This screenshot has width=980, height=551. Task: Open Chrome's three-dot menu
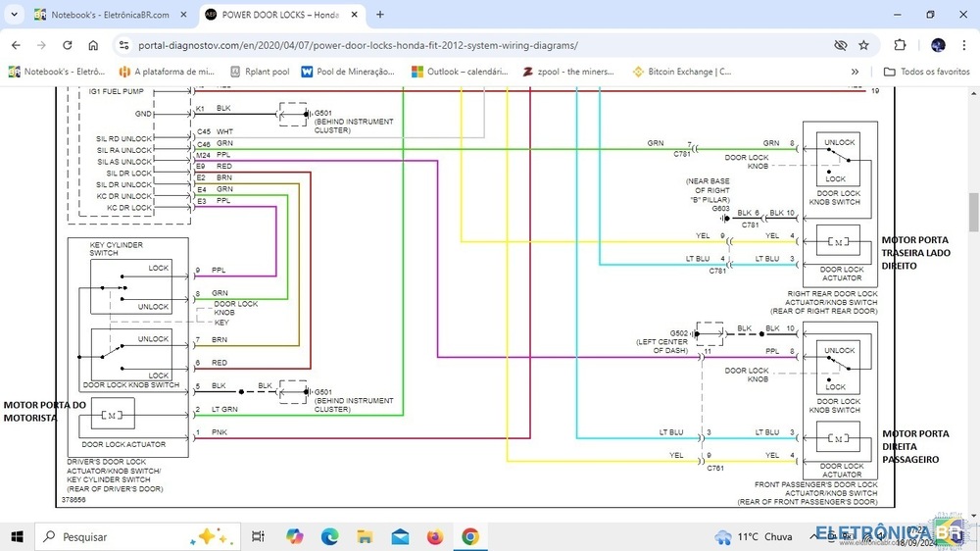(964, 45)
